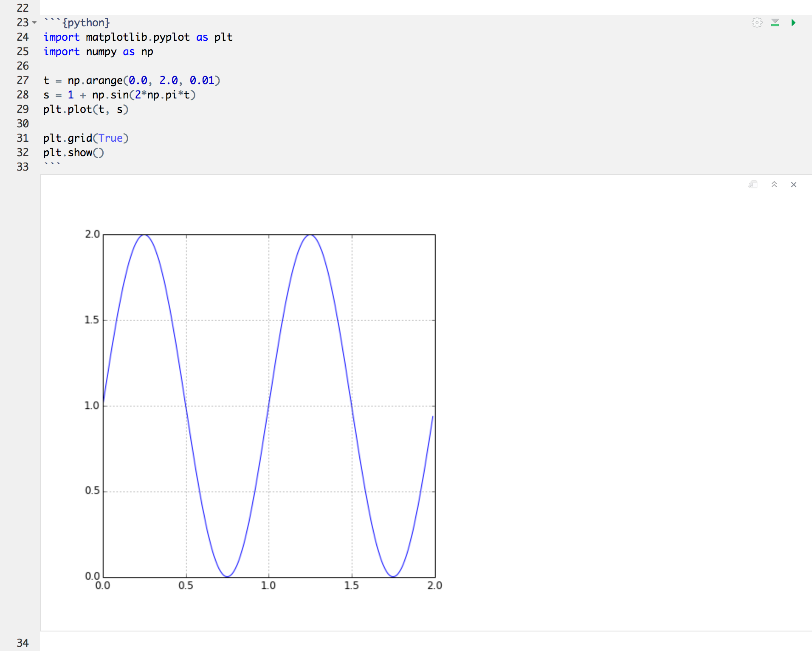812x651 pixels.
Task: Clear the chunk output with X
Action: 793,185
